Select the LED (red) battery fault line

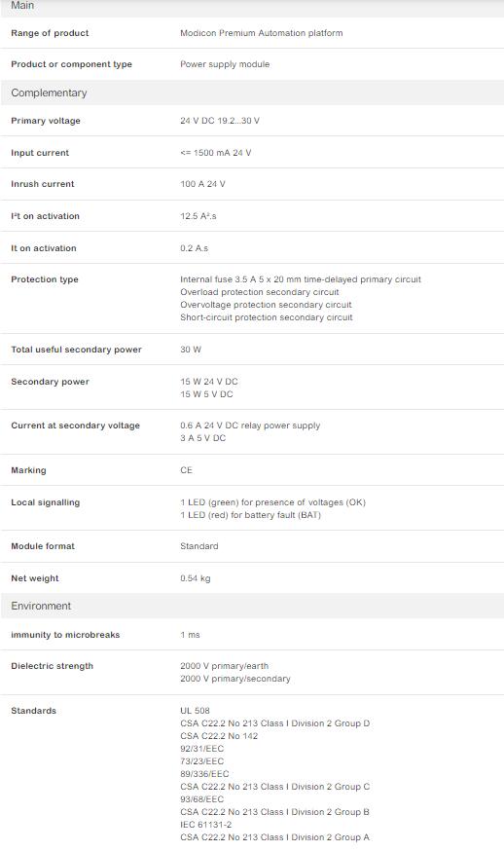(251, 515)
